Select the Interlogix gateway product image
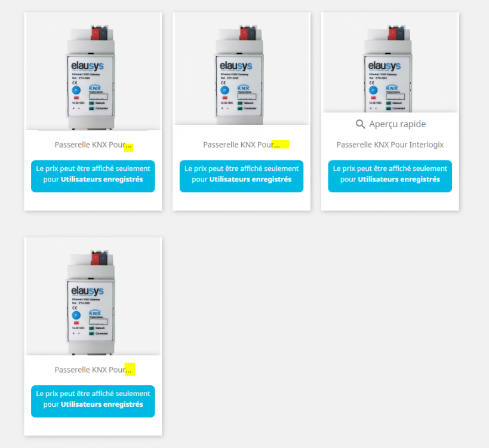The width and height of the screenshot is (489, 448). pyautogui.click(x=390, y=63)
